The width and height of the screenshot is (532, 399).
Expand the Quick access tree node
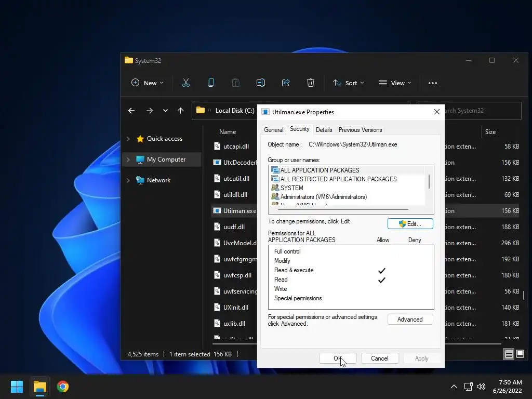[128, 139]
